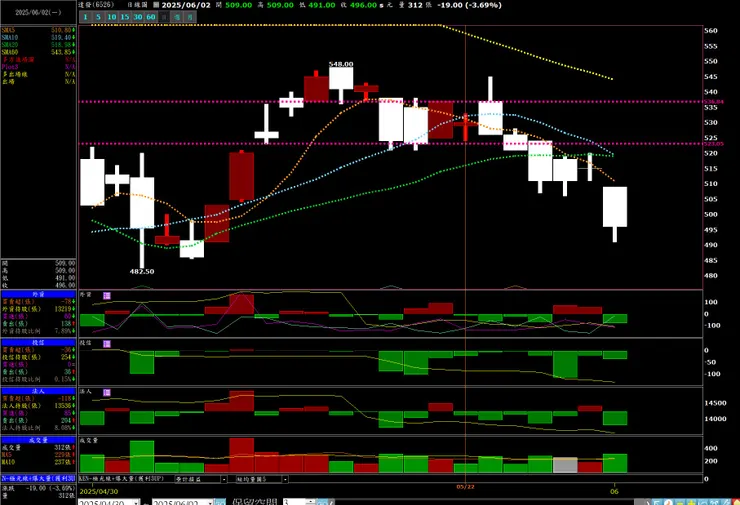Click the 482.50 low price label
The image size is (740, 505).
click(142, 271)
